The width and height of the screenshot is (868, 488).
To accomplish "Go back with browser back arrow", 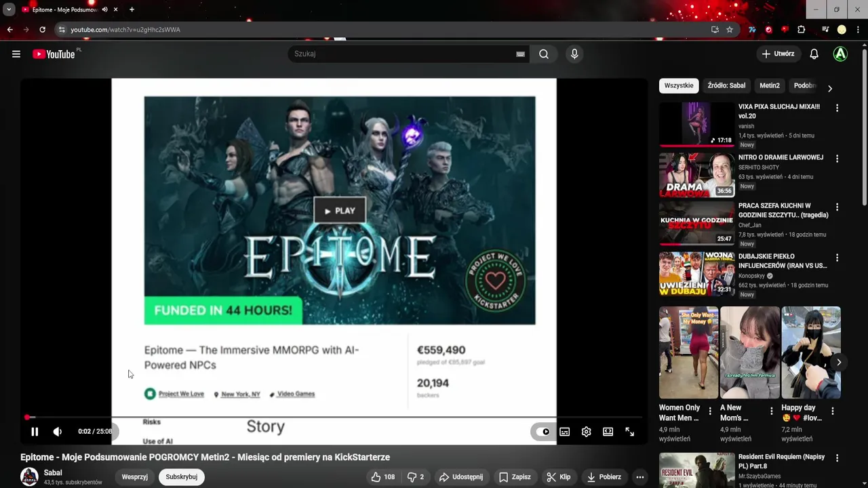I will click(x=9, y=30).
